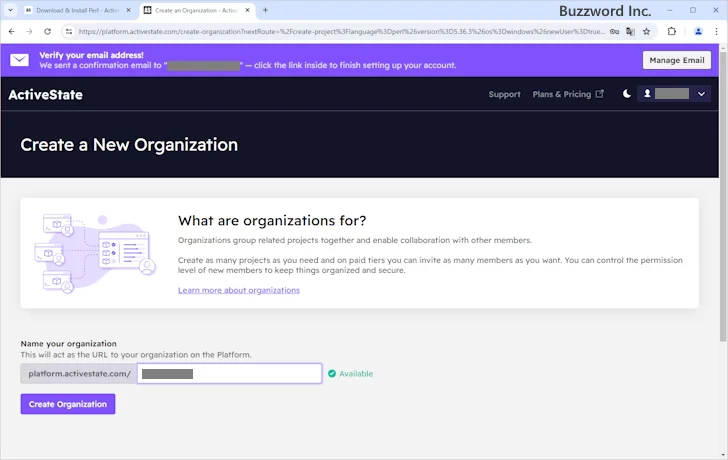Click the ActiveState logo

pos(46,95)
